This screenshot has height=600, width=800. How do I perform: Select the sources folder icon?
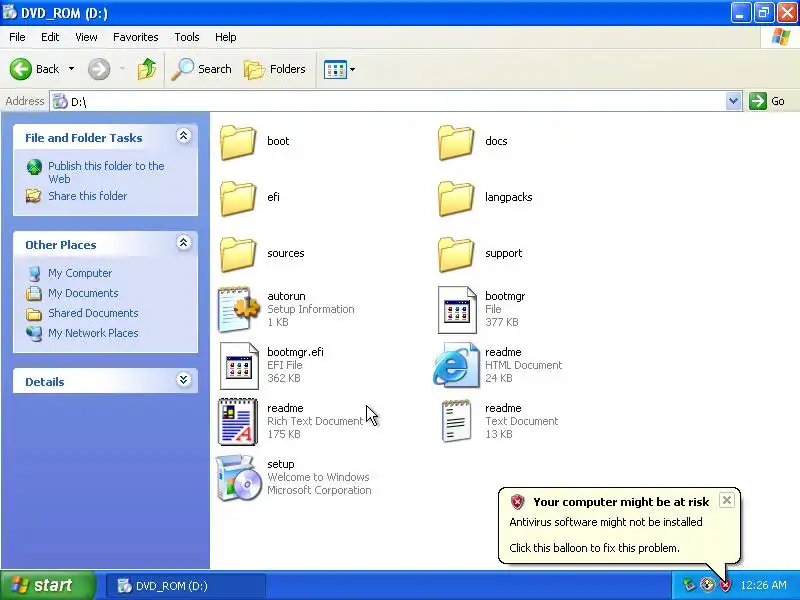tap(238, 255)
